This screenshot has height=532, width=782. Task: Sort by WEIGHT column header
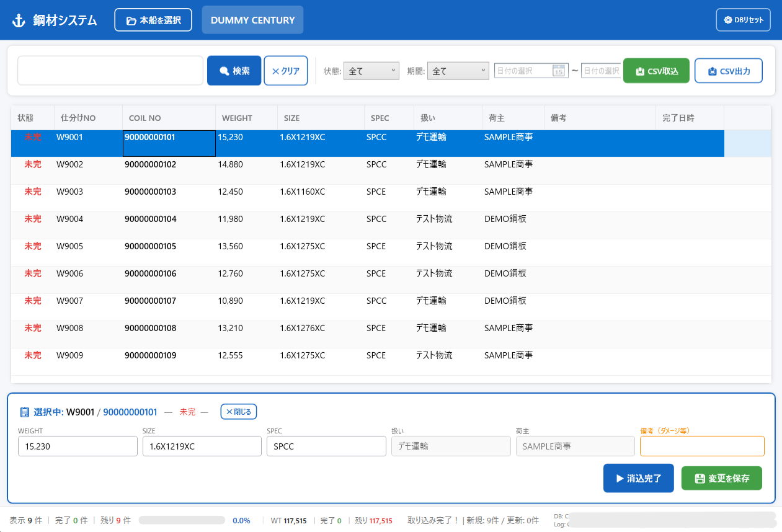[x=246, y=118]
